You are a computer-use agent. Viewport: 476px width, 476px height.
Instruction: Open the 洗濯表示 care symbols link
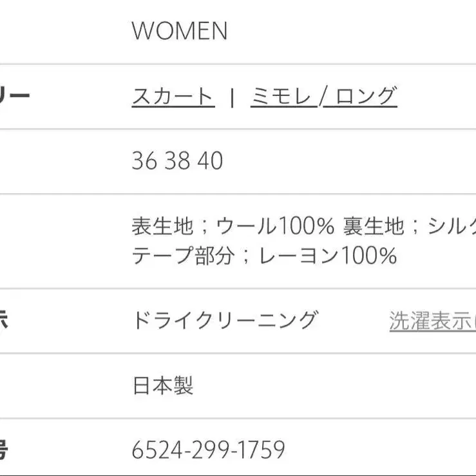pos(432,320)
